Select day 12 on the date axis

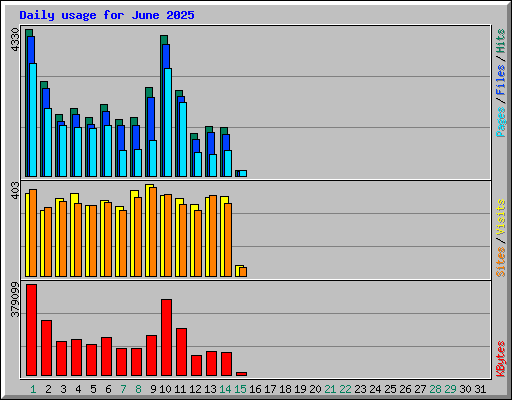coord(195,389)
